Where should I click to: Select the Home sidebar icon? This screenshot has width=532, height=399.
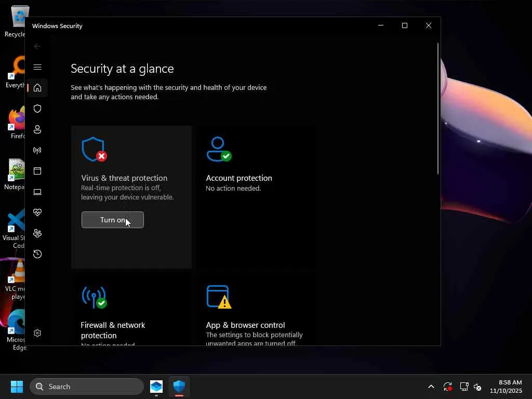pyautogui.click(x=37, y=87)
